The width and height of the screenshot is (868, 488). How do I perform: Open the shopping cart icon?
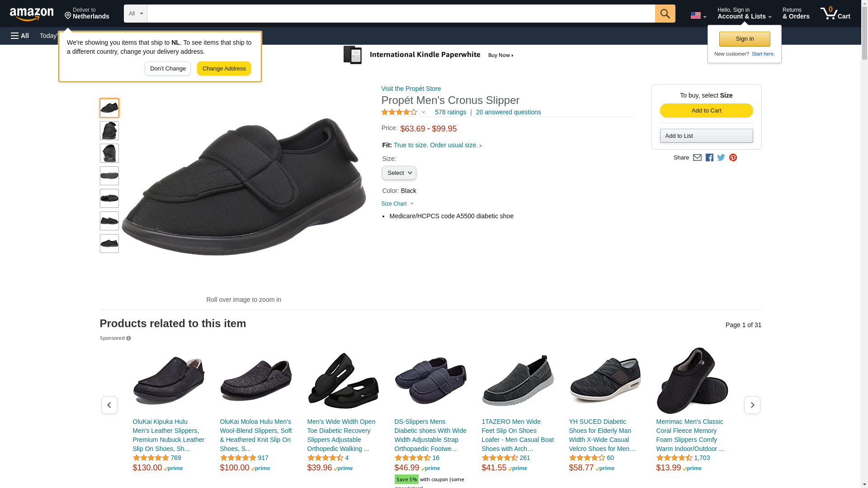(x=835, y=14)
